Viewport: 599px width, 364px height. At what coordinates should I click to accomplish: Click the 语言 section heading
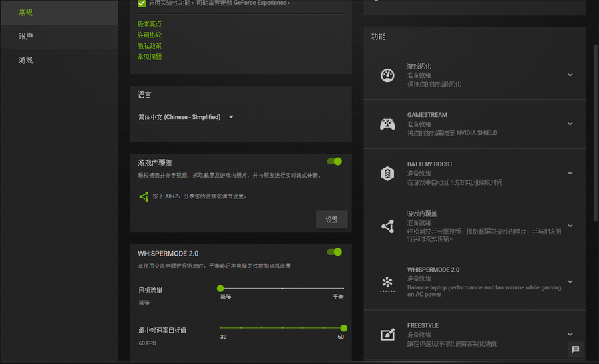coord(144,95)
